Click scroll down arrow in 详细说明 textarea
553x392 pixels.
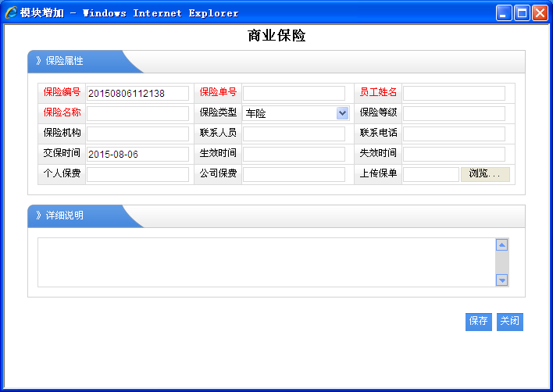(502, 280)
